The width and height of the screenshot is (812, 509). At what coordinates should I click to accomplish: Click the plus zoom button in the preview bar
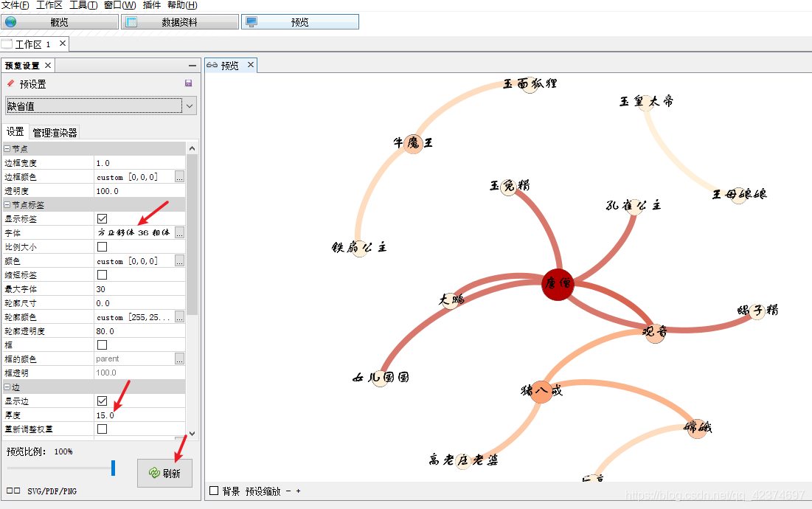tap(298, 491)
